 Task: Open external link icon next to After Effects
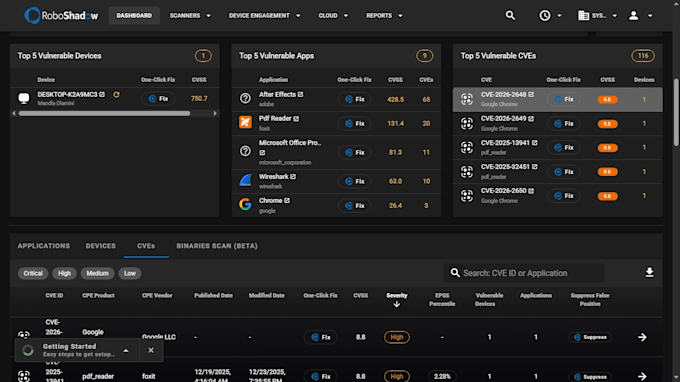[x=301, y=94]
